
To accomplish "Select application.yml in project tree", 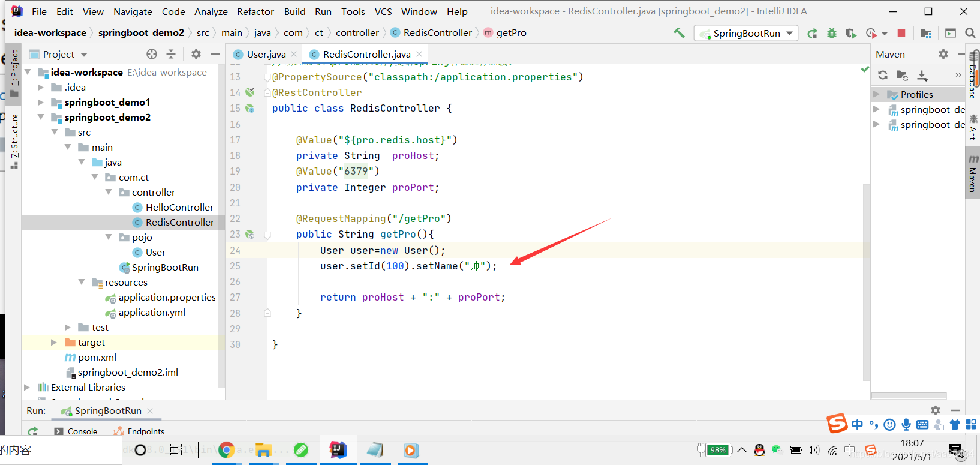I will pyautogui.click(x=152, y=312).
